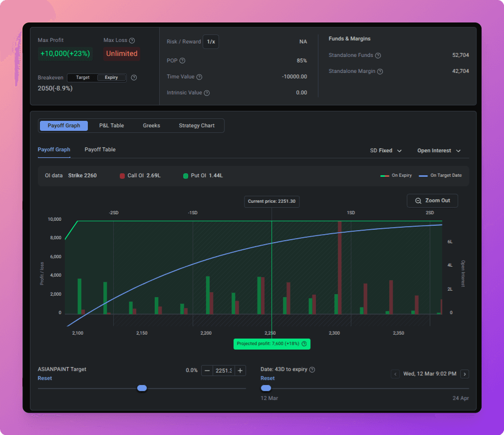Decrease the ASIANPAINT target with the minus button
The height and width of the screenshot is (435, 504).
click(207, 371)
